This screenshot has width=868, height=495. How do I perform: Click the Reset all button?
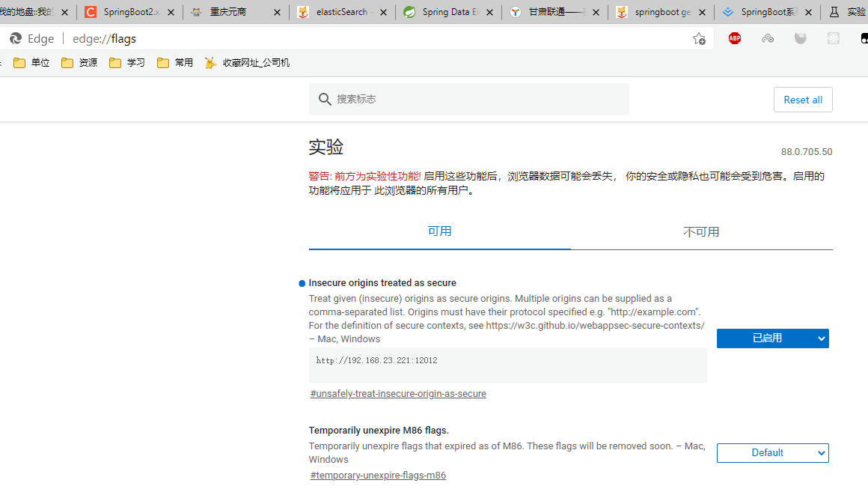803,100
